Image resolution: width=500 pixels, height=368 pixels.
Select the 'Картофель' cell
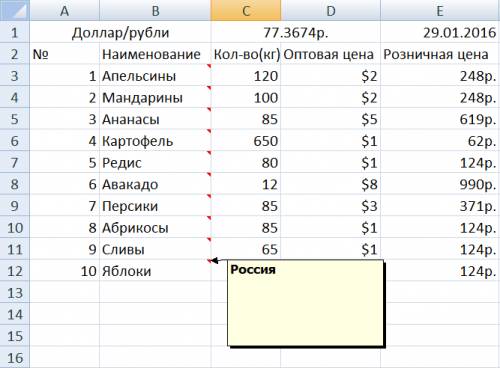click(155, 140)
